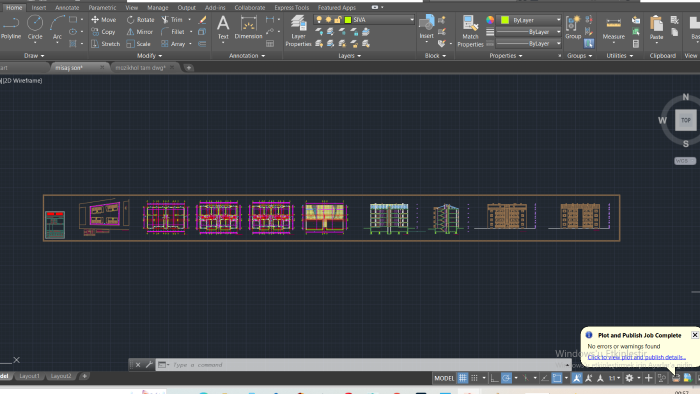Select the Circle draw tool
Image resolution: width=700 pixels, height=394 pixels.
[35, 28]
